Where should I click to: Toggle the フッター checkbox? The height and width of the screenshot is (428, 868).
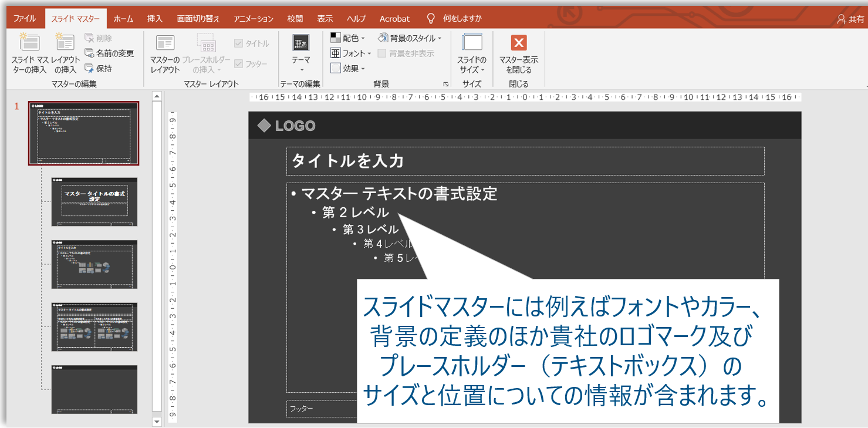click(x=239, y=64)
